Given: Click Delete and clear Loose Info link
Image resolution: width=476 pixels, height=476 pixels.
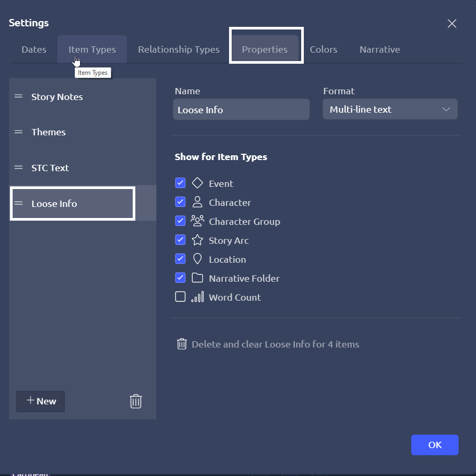Looking at the screenshot, I should [275, 344].
